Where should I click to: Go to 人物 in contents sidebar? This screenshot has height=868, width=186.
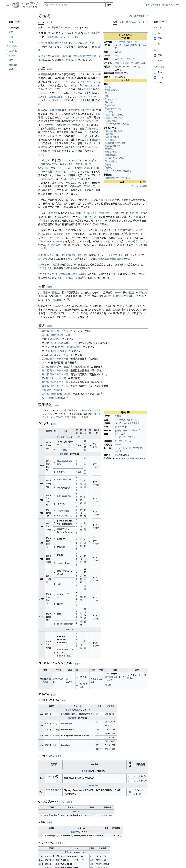coord(11,37)
